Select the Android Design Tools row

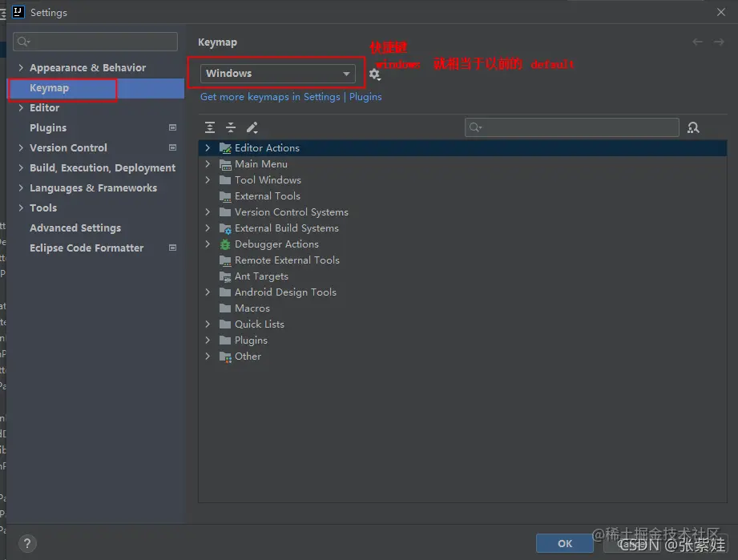(462, 292)
